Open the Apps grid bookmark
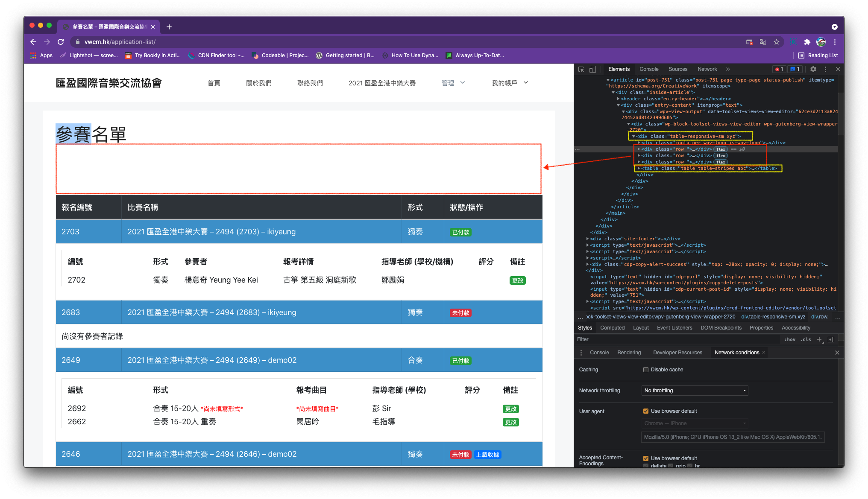The height and width of the screenshot is (499, 868). coord(41,55)
